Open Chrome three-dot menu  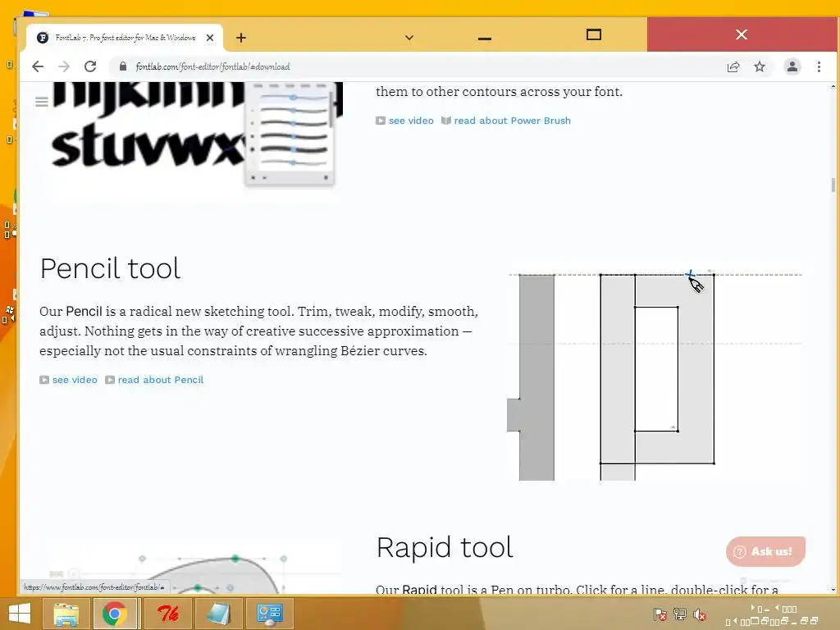click(x=819, y=66)
